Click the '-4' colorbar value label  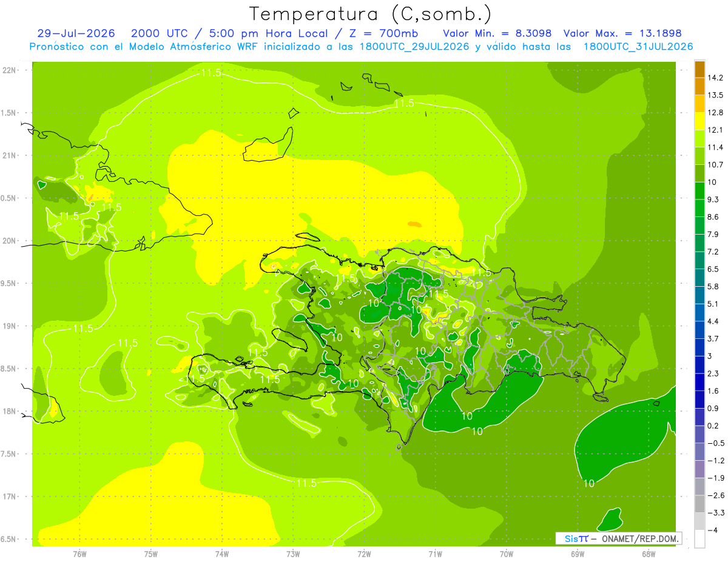pos(712,530)
